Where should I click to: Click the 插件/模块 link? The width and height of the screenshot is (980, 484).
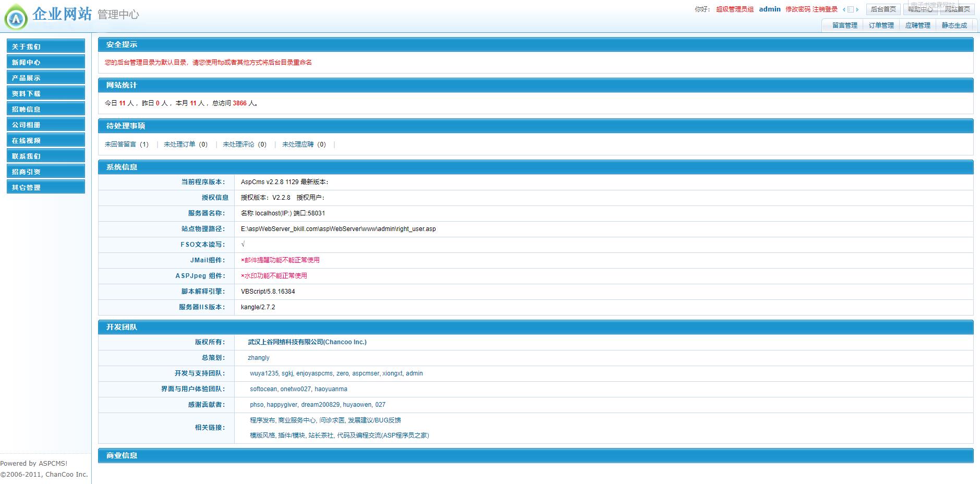coord(292,435)
